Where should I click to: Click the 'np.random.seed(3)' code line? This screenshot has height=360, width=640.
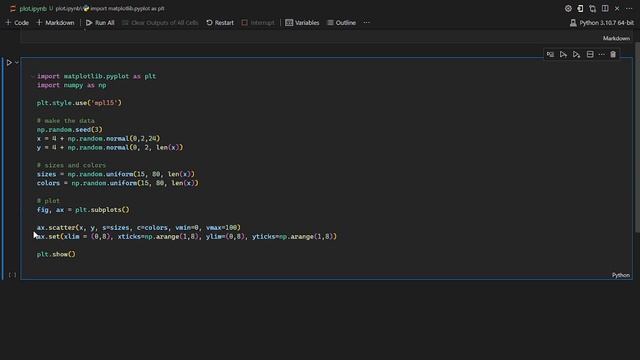(x=69, y=129)
